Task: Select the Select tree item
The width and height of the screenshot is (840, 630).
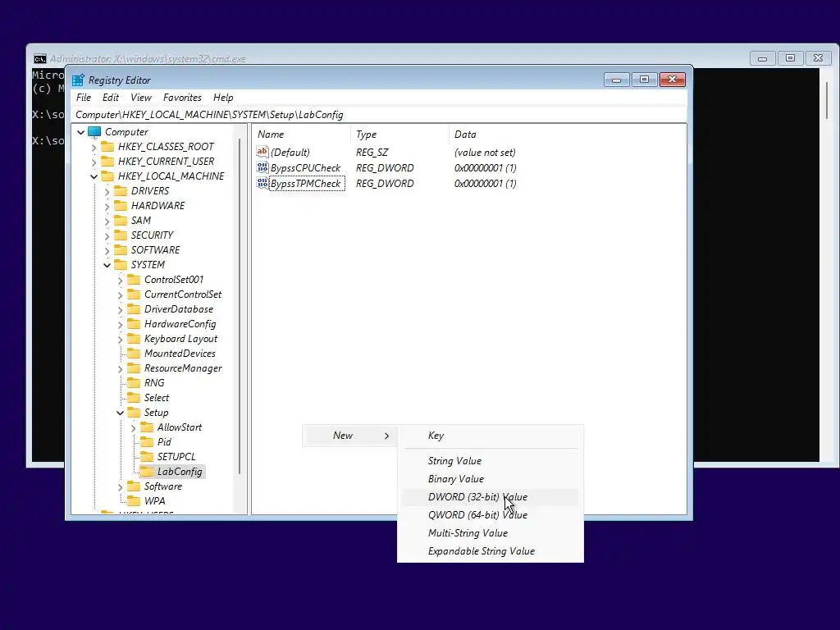Action: tap(157, 398)
